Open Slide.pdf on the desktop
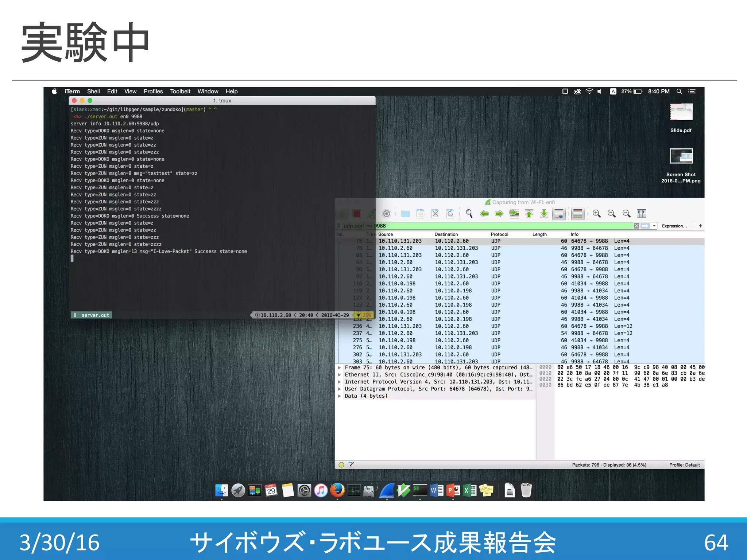 [681, 118]
